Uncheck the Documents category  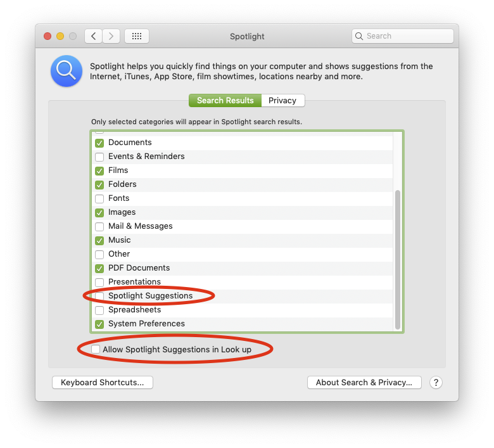coord(99,143)
